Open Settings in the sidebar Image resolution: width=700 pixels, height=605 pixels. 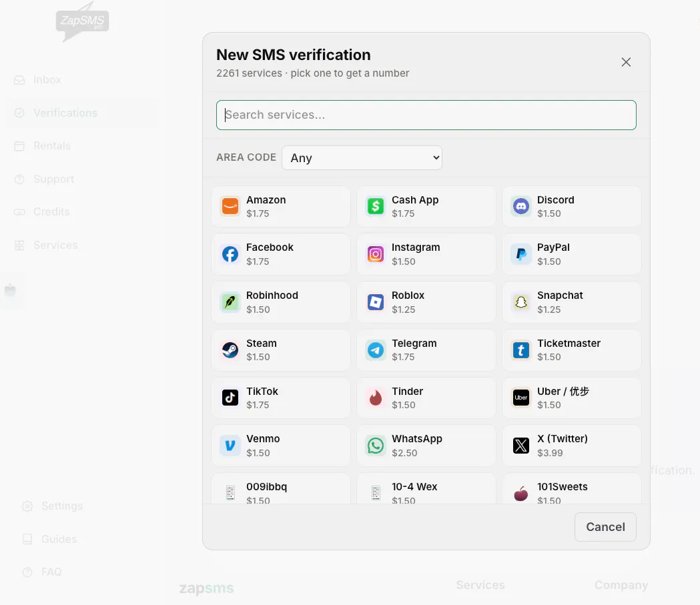pyautogui.click(x=62, y=506)
